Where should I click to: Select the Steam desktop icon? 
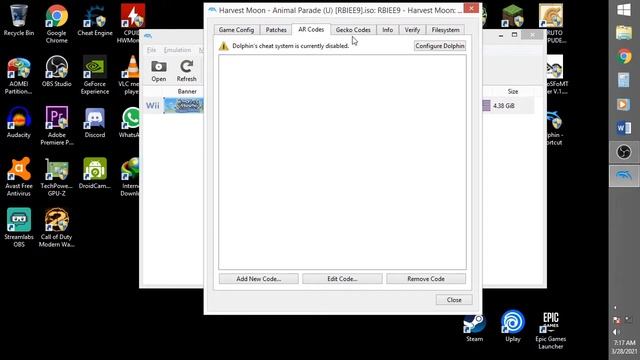pos(474,328)
